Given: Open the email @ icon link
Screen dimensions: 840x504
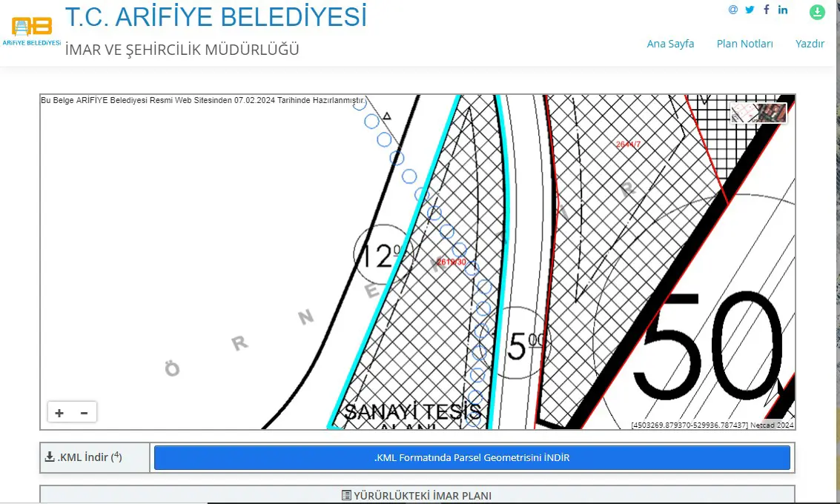Looking at the screenshot, I should (x=732, y=10).
